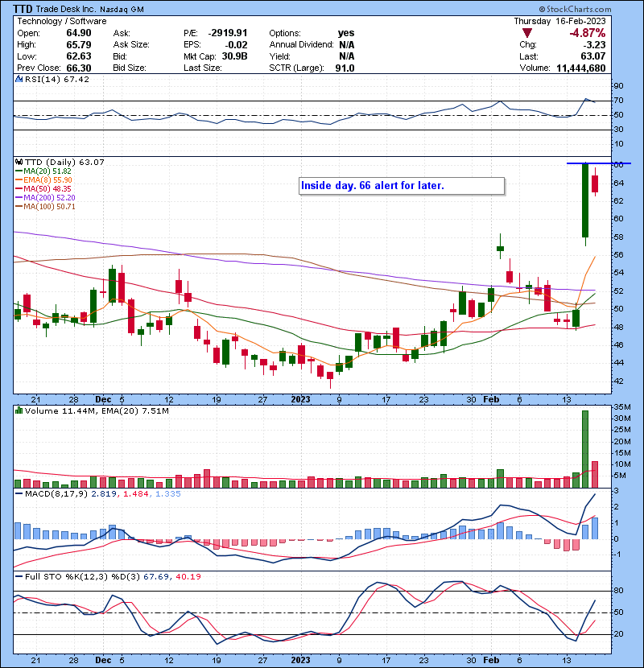The image size is (644, 668).
Task: Click the SCTR (Large) value 91.0
Action: click(345, 68)
